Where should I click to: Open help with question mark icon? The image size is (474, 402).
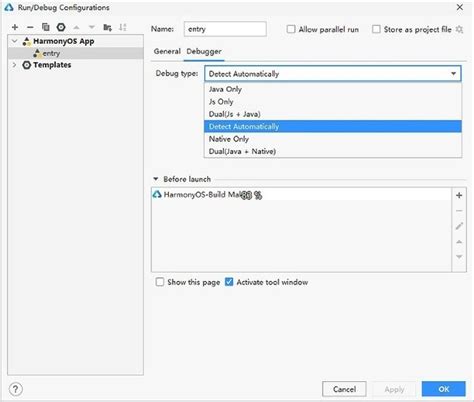(16, 389)
